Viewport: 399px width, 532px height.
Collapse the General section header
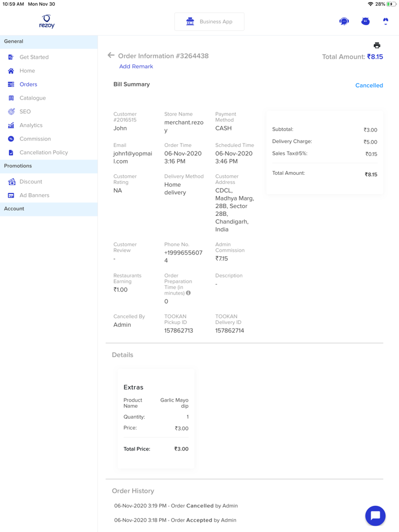(x=49, y=42)
